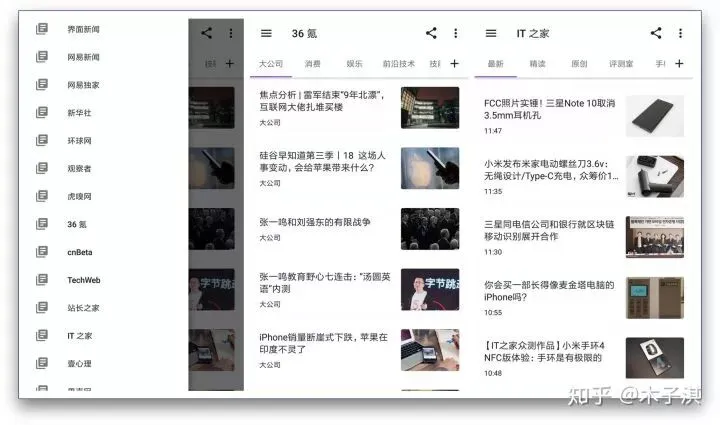This screenshot has width=720, height=425.
Task: Switch to the 评测室 tab
Action: pos(621,64)
